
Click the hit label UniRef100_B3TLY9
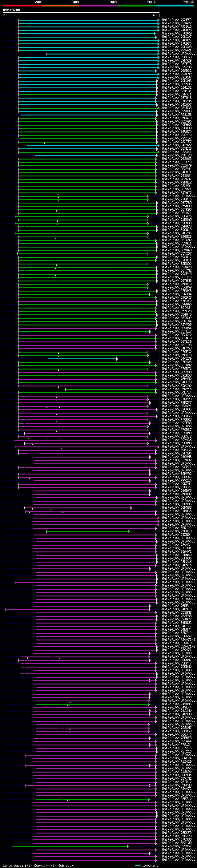177,162
